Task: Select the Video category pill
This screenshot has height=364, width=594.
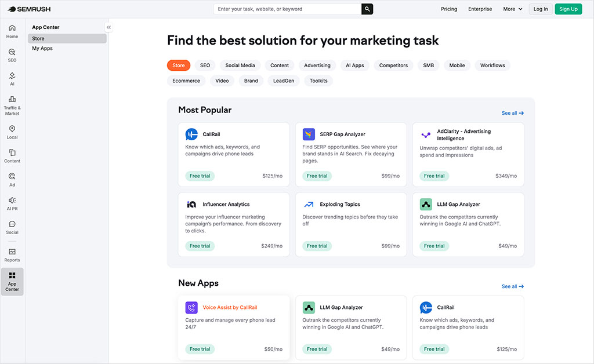Action: coord(222,81)
